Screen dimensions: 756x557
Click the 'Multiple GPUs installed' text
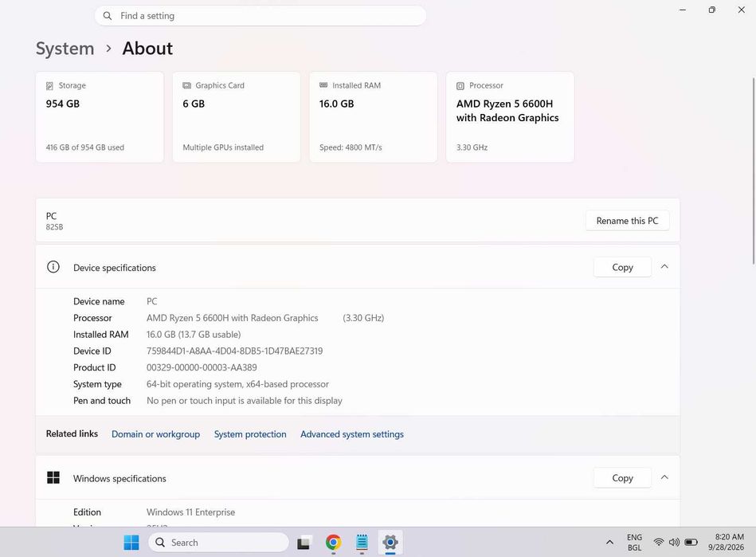(x=223, y=147)
